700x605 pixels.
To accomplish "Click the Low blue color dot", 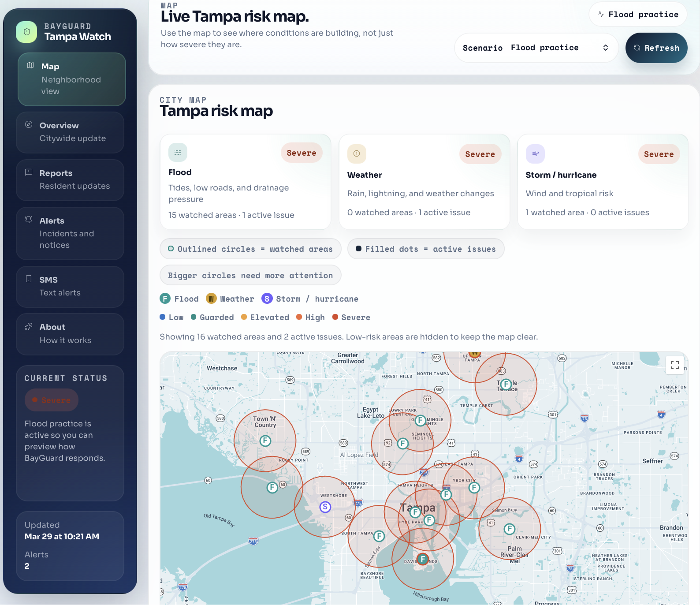I will click(x=163, y=317).
